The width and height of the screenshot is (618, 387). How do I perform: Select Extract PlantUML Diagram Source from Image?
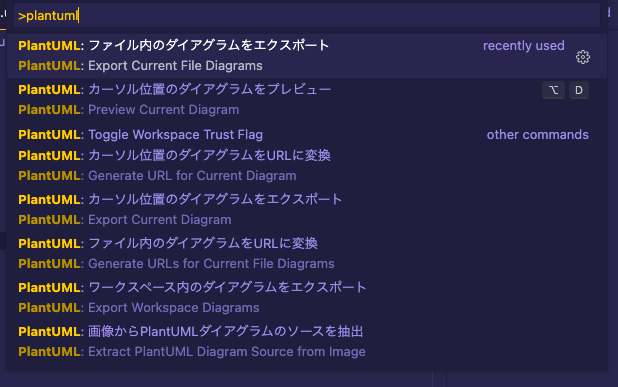(x=307, y=341)
